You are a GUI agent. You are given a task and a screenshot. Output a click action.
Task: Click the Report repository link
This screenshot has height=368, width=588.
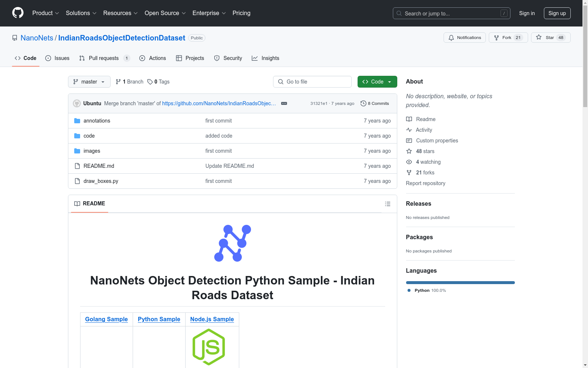click(426, 183)
